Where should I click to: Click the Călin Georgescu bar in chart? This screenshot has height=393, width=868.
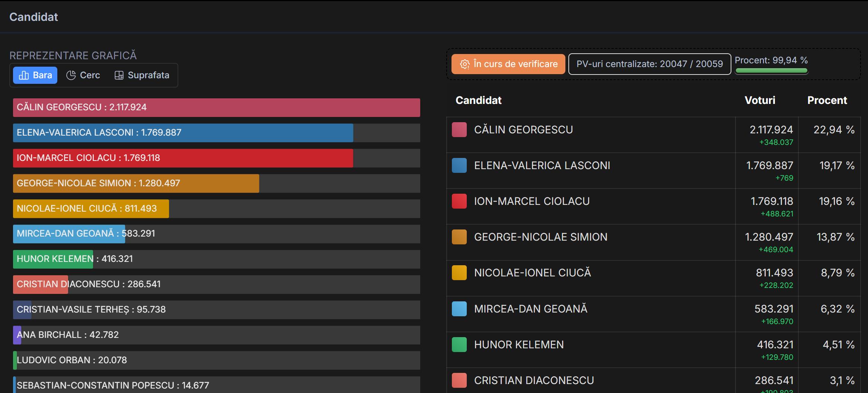click(x=216, y=108)
